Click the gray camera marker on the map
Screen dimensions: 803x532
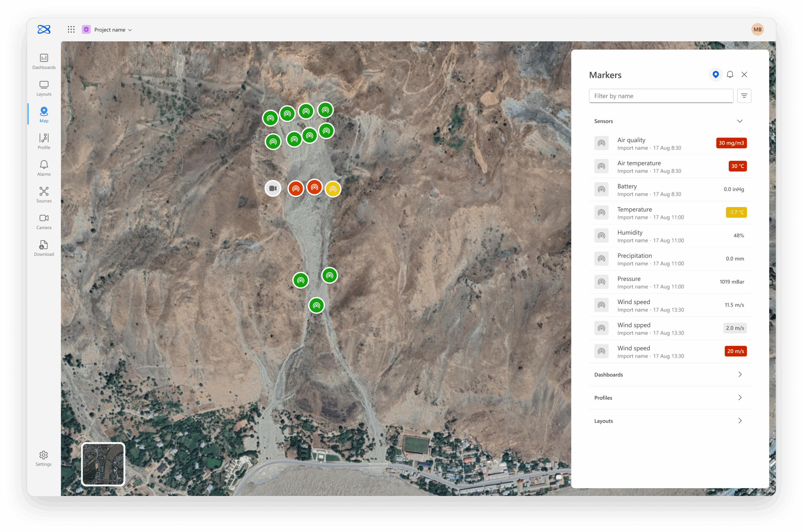tap(273, 188)
